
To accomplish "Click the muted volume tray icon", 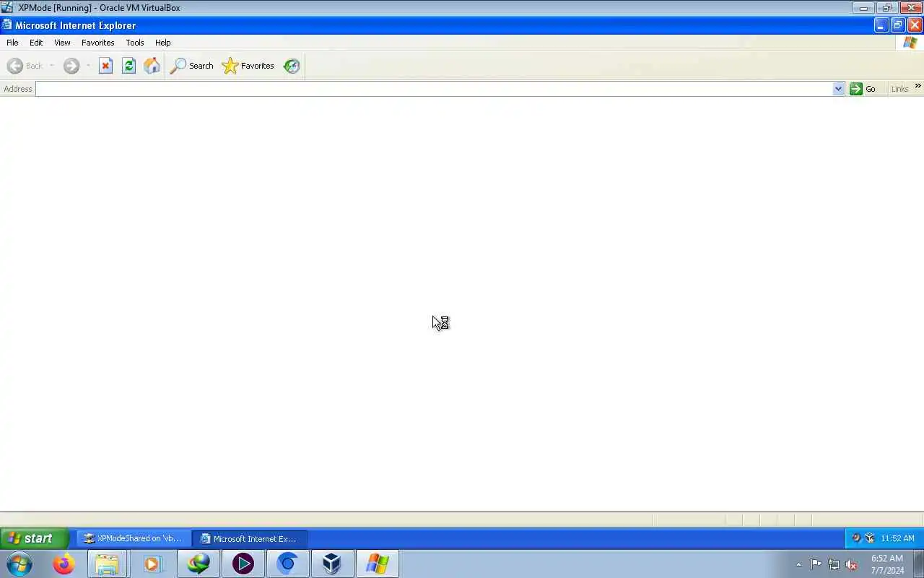I will coord(852,564).
